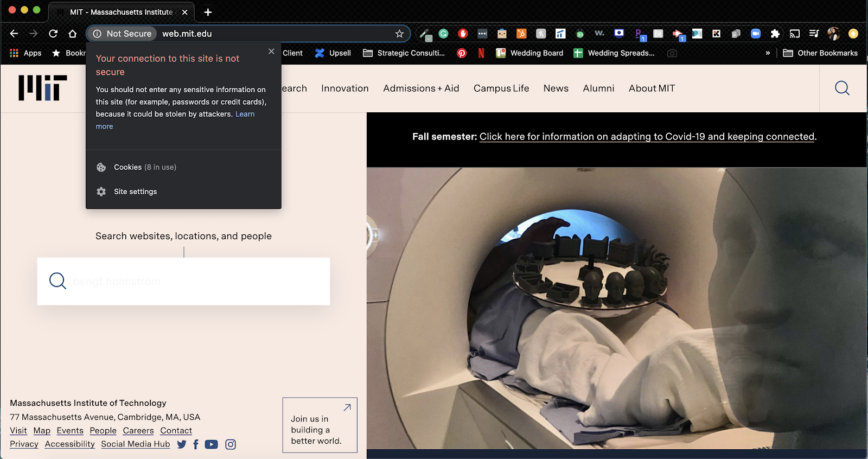Screen dimensions: 868x459
Task: Open the About MIT nav item
Action: click(652, 88)
